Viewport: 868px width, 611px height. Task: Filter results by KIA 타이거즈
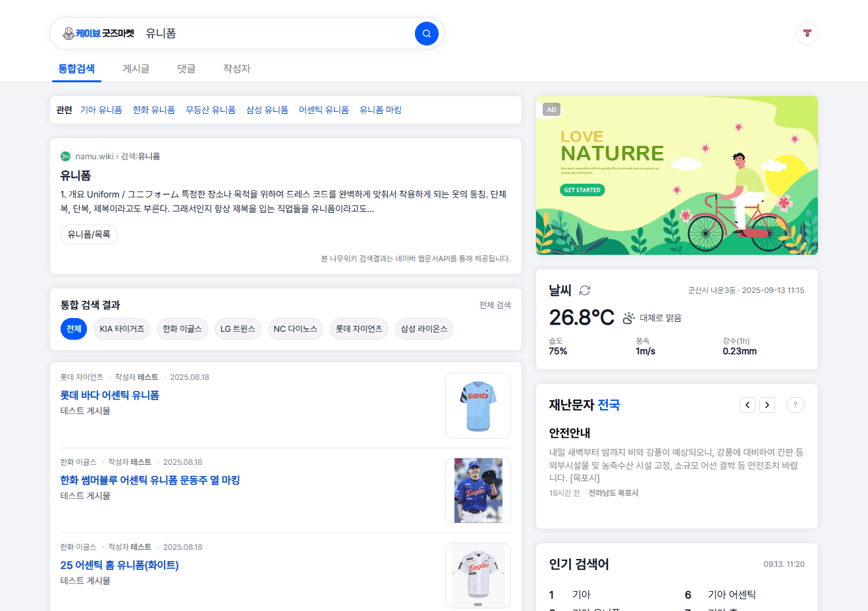(122, 329)
